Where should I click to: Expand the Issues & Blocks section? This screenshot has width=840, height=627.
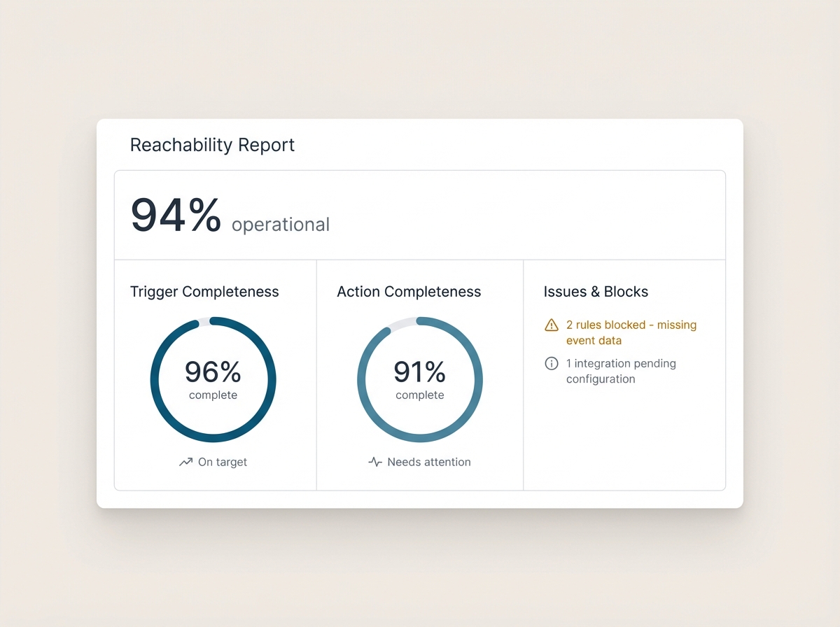[596, 291]
